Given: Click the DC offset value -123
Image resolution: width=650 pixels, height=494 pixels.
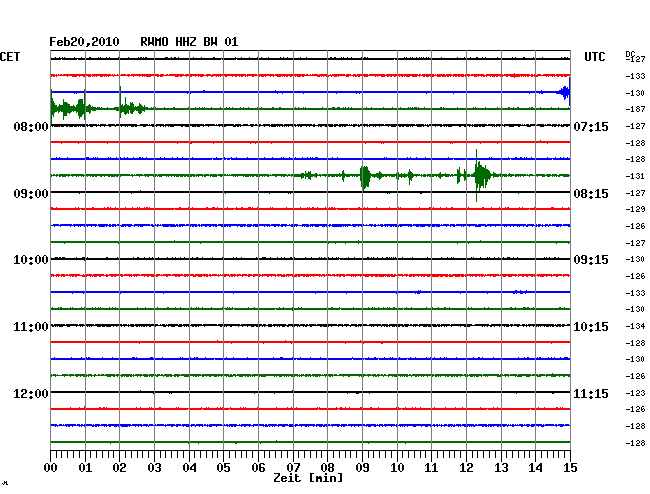Looking at the screenshot, I should [635, 393].
